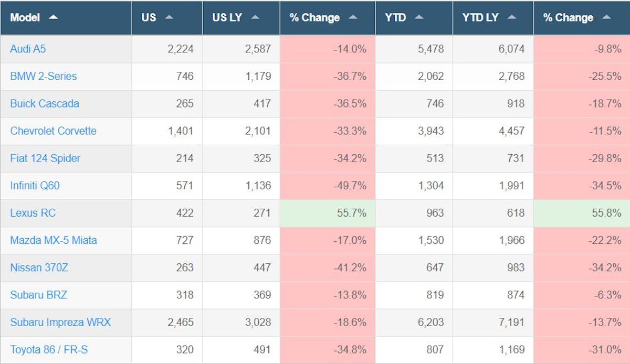Select the Subaru Impreza WRX link

[60, 322]
